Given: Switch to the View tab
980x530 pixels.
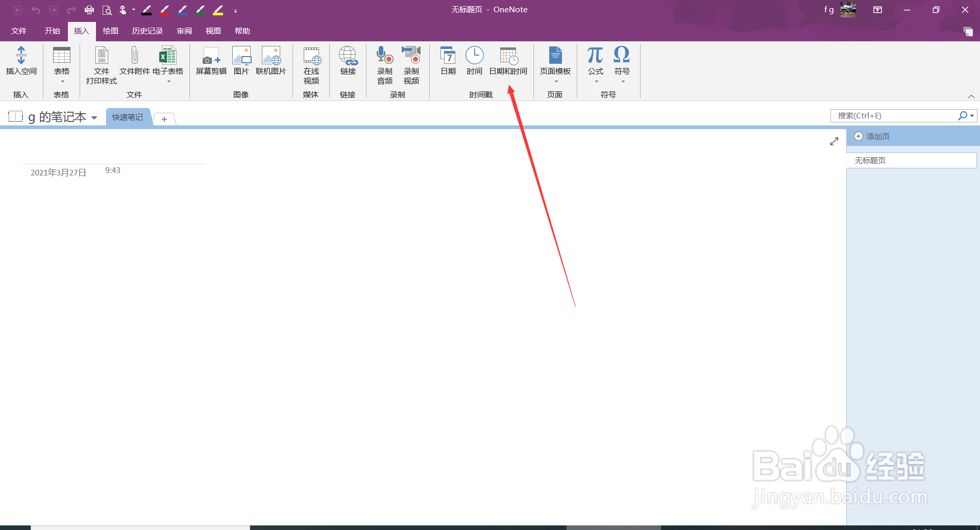Looking at the screenshot, I should click(213, 31).
